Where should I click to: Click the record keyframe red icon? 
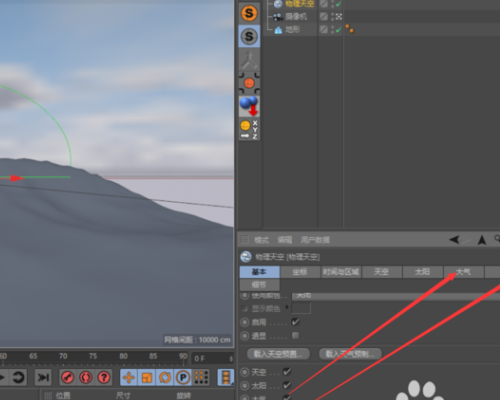[x=68, y=377]
